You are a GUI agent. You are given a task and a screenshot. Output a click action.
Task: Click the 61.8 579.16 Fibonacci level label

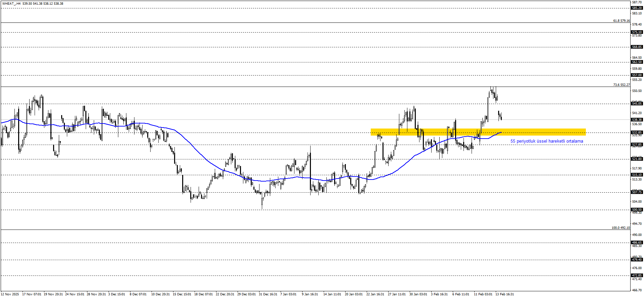tap(621, 21)
